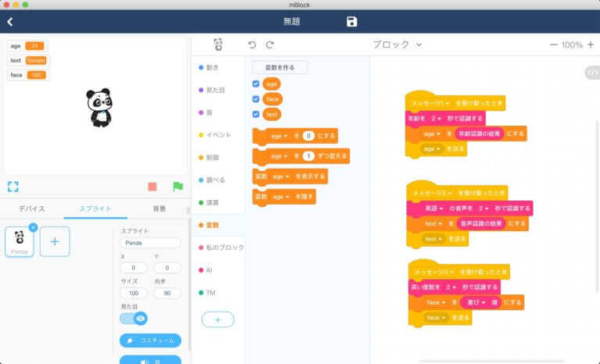Select the 見た目 block category

coord(212,90)
